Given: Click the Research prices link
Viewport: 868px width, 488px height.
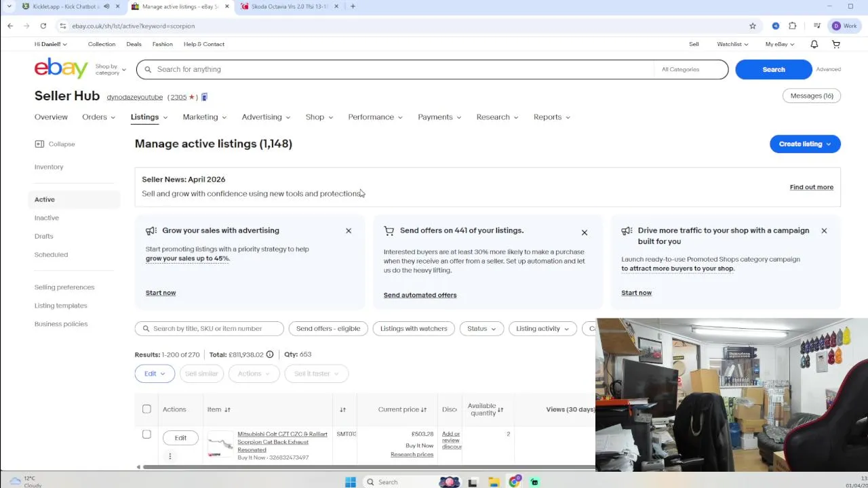Looking at the screenshot, I should (412, 454).
